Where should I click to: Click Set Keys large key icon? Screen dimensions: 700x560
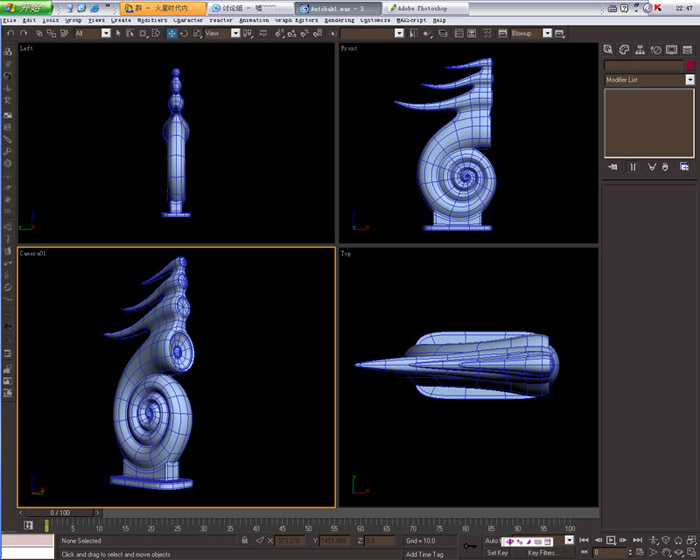coord(470,546)
